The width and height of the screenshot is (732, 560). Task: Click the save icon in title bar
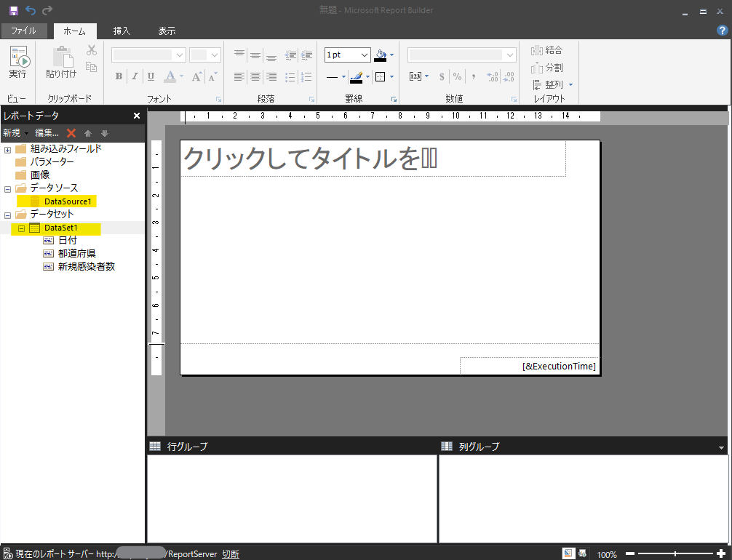pyautogui.click(x=13, y=10)
